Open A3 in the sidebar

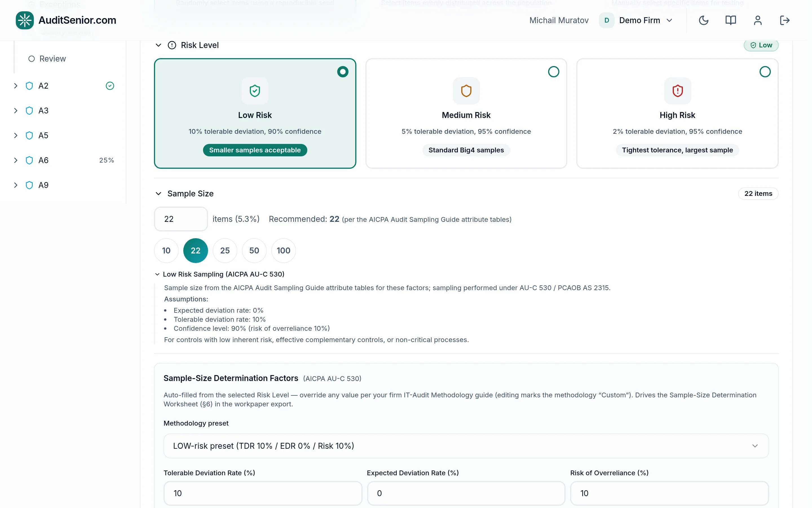(x=43, y=111)
